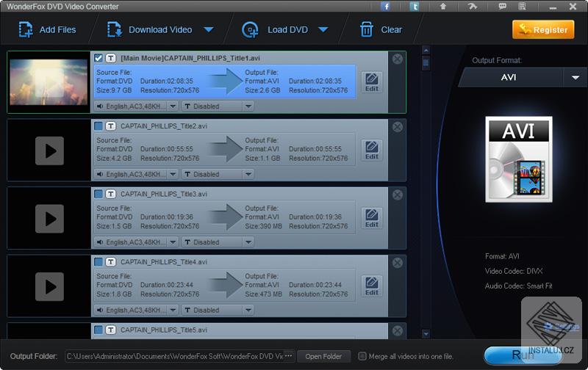The image size is (588, 370).
Task: Click the Open Folder button
Action: tap(323, 357)
